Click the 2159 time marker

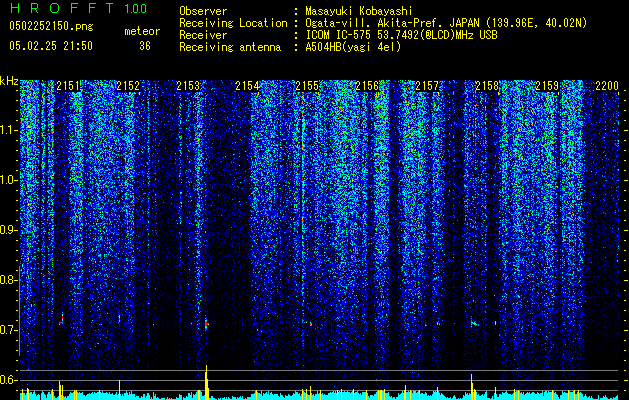tap(547, 86)
